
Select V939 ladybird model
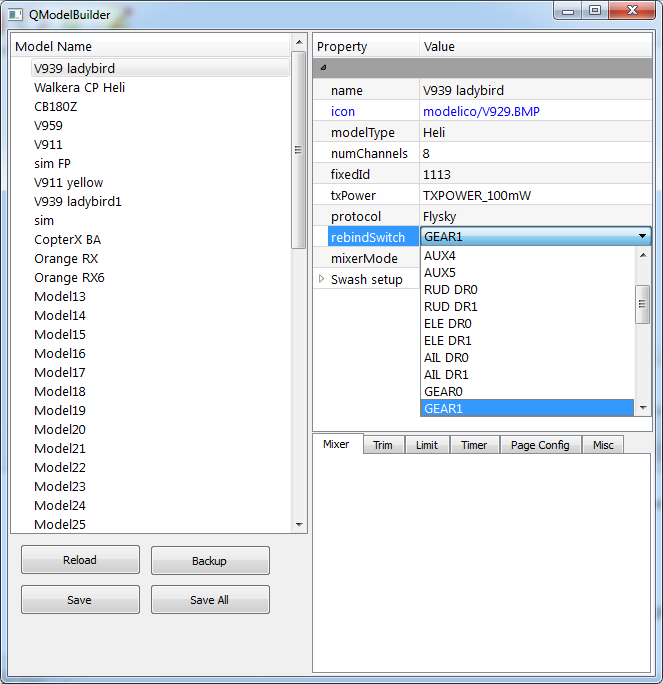(x=160, y=68)
